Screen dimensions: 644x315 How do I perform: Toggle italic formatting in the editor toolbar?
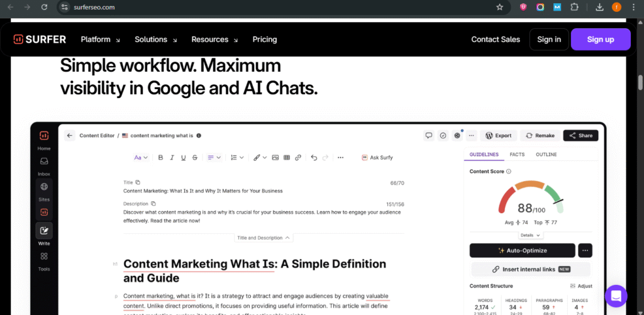(x=172, y=157)
